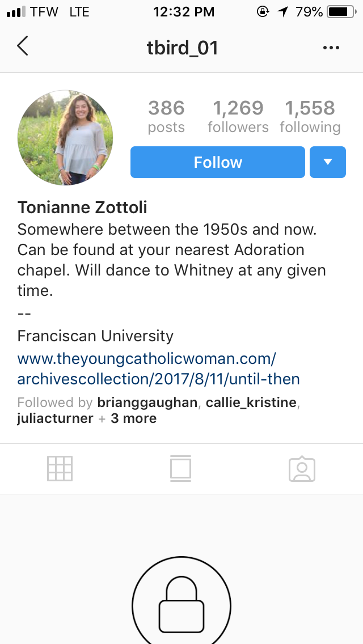Show the 3 more mutual followers
Screen dimensions: 363x644
134,419
